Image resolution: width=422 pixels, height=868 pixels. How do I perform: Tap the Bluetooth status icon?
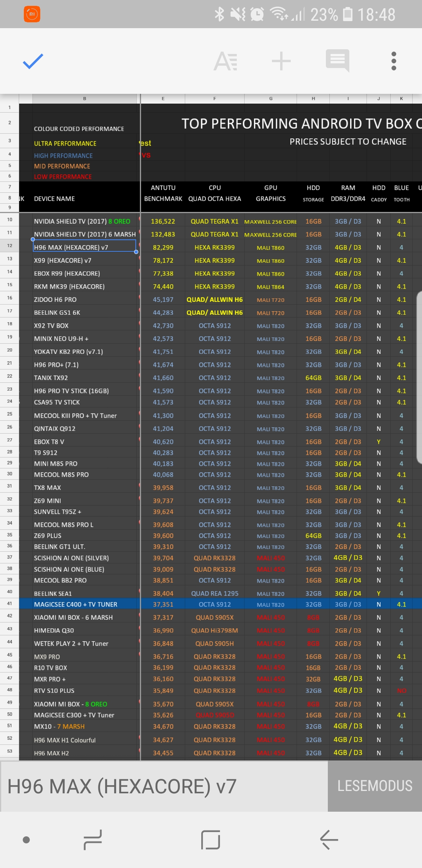click(x=220, y=14)
